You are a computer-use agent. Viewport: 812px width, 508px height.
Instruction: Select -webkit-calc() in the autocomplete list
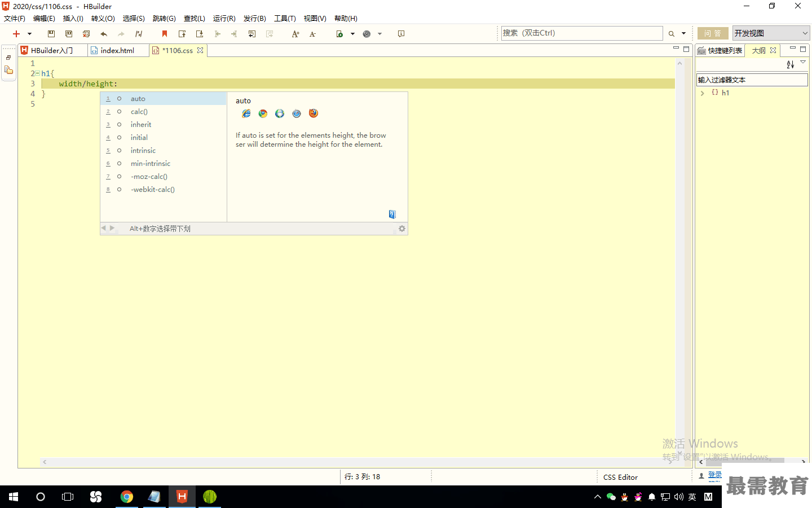point(164,190)
